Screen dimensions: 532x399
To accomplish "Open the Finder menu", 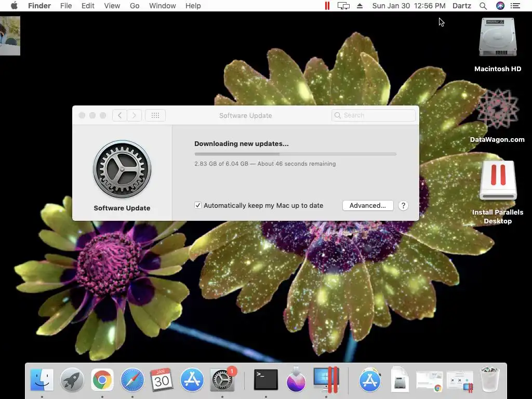I will (39, 6).
